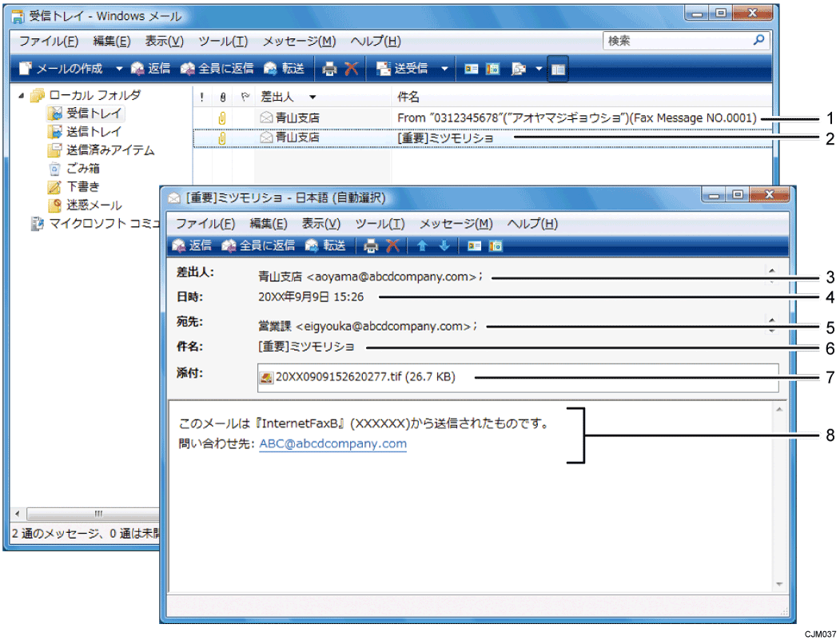This screenshot has height=640, width=840.
Task: Click the ABC@abcdcompany.com email link
Action: pyautogui.click(x=332, y=443)
